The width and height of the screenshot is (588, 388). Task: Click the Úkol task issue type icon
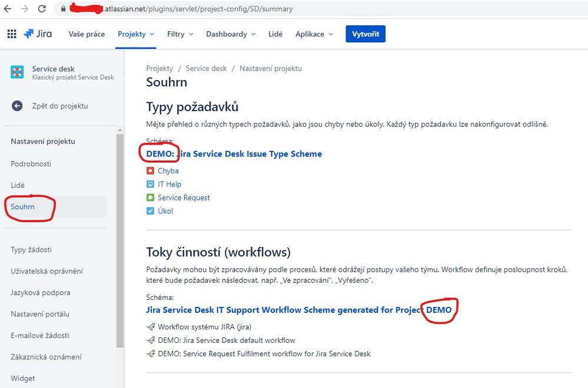click(152, 210)
